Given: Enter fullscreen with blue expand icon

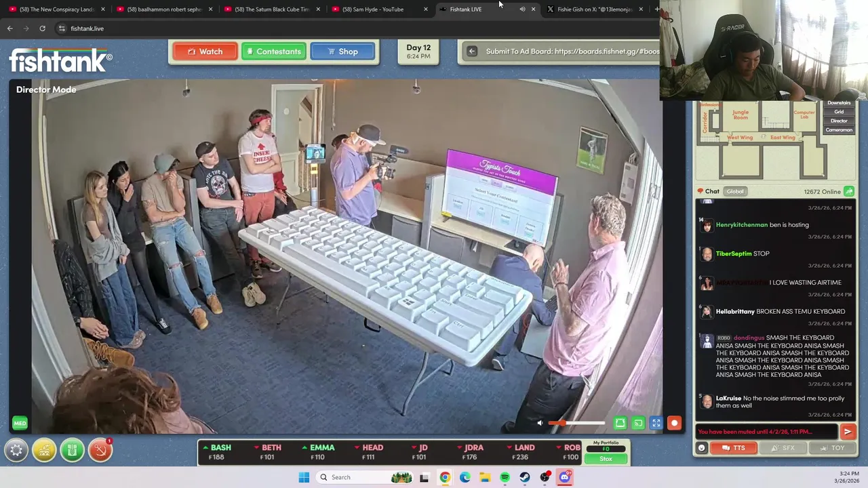Looking at the screenshot, I should (x=656, y=423).
